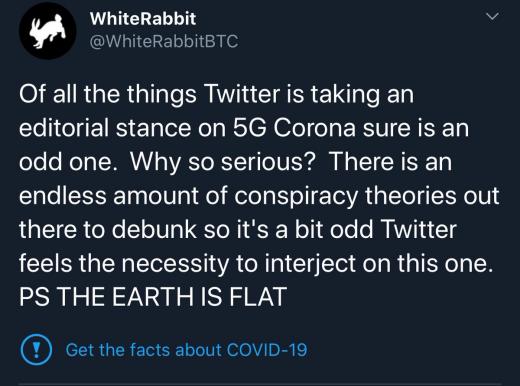Click the opening words 'Of all the things'
Viewport: 520px width, 386px height.
pyautogui.click(x=108, y=94)
